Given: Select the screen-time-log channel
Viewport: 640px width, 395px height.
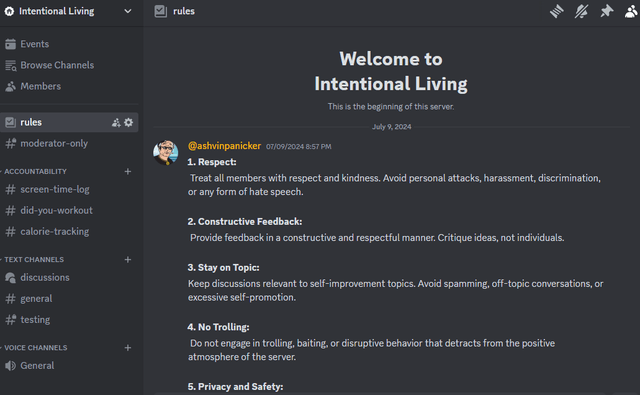Looking at the screenshot, I should pos(69,189).
